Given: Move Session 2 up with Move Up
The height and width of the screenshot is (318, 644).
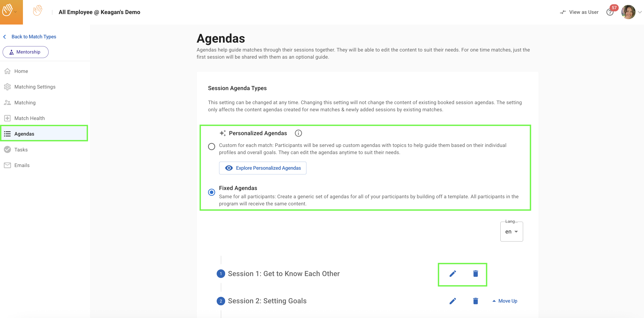Looking at the screenshot, I should [x=505, y=301].
